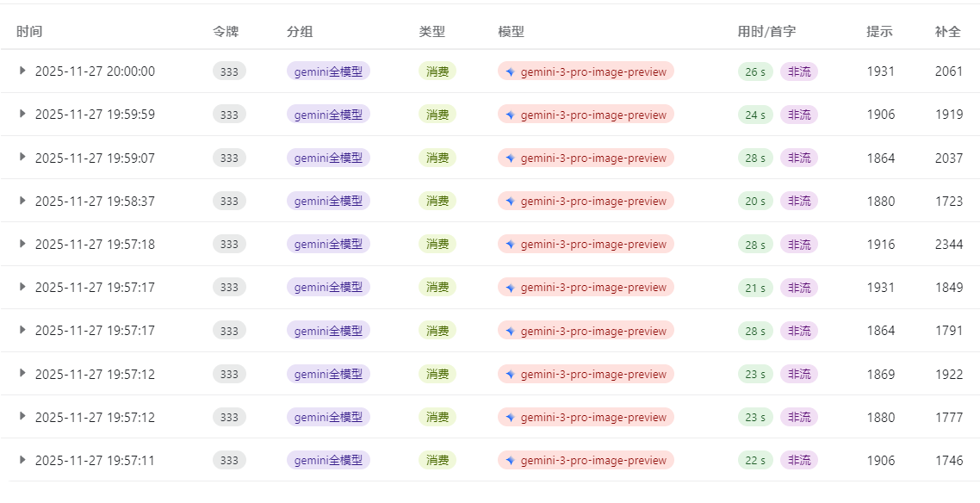Click the timestamp text 2025-11-27 19:57:18
The width and height of the screenshot is (980, 503).
95,245
